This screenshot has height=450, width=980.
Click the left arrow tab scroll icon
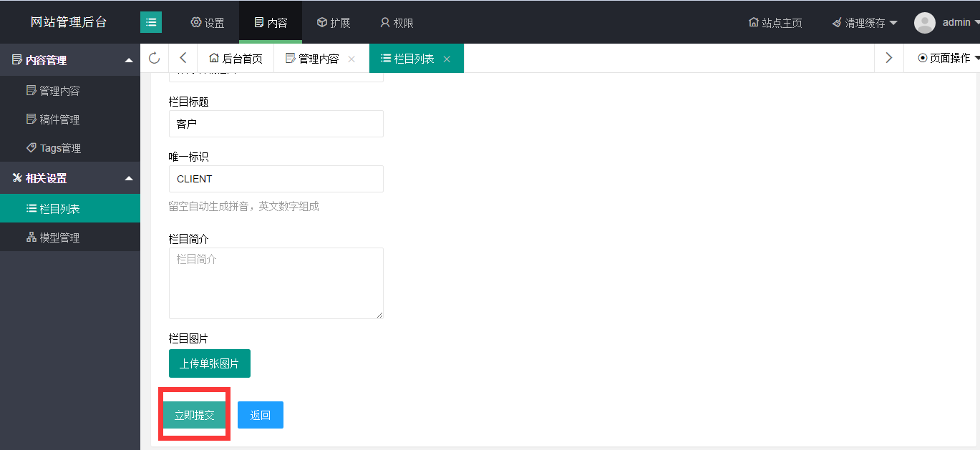(x=183, y=58)
